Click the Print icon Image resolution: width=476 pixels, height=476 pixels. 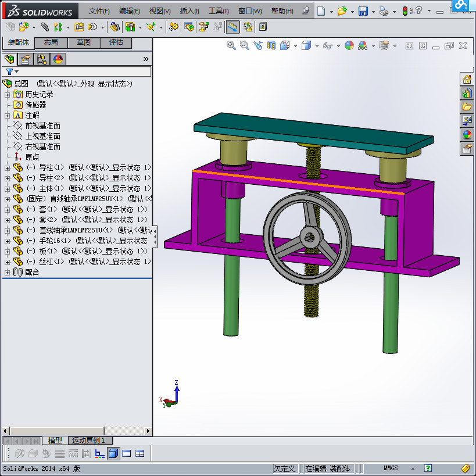(384, 12)
